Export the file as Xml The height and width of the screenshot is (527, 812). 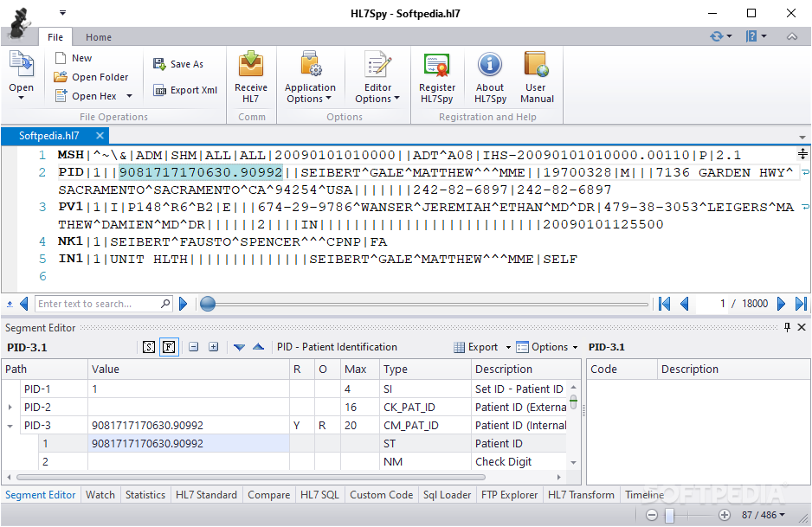(x=185, y=90)
